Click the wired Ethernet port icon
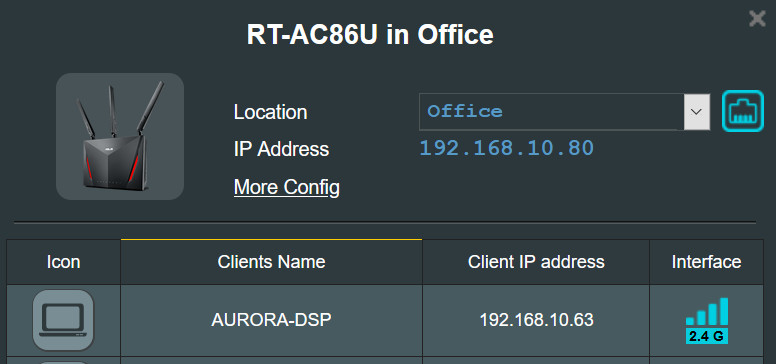 (743, 111)
